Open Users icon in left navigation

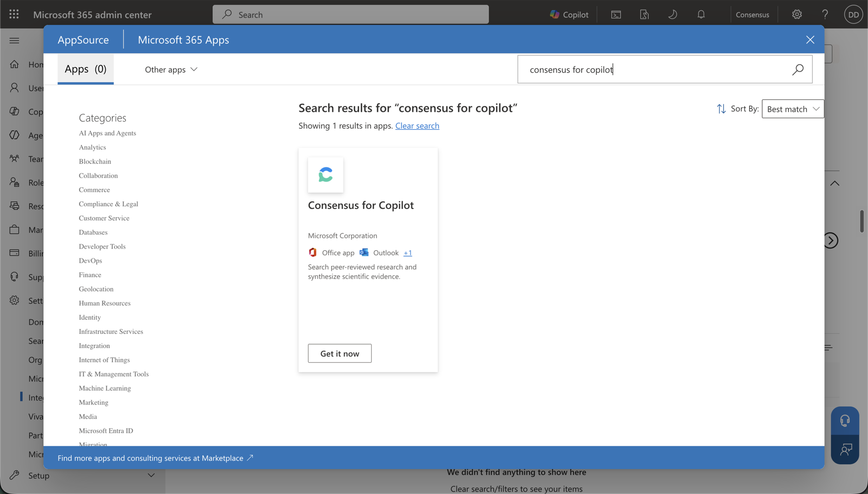(x=15, y=87)
